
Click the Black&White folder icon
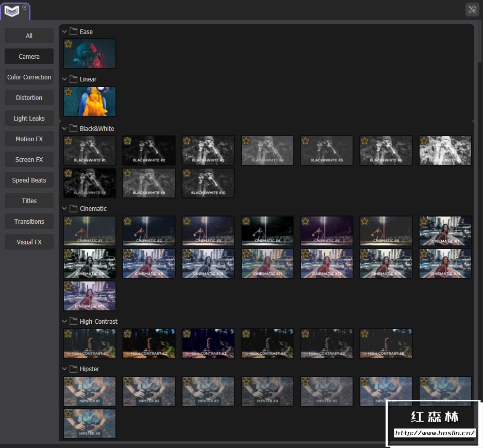73,128
